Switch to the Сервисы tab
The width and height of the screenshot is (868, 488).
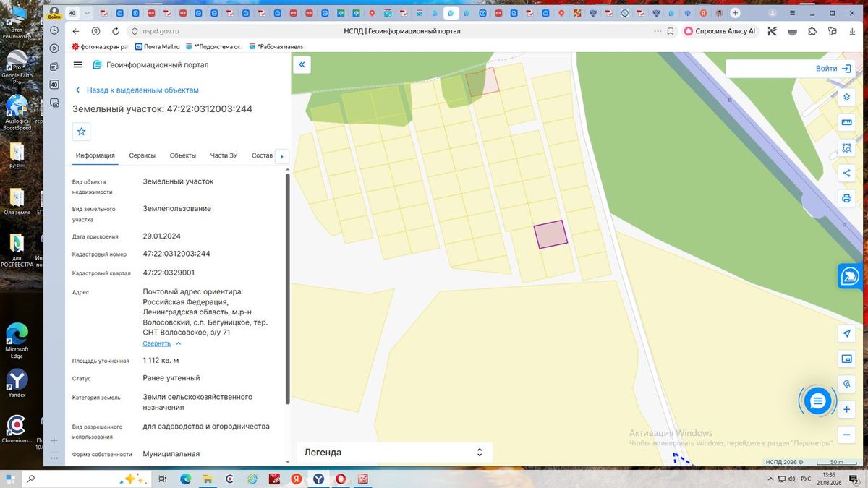click(x=142, y=155)
